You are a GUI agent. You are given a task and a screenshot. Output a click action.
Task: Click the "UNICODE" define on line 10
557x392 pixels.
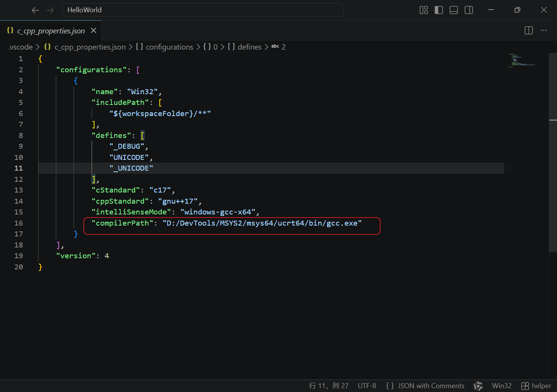tap(129, 158)
